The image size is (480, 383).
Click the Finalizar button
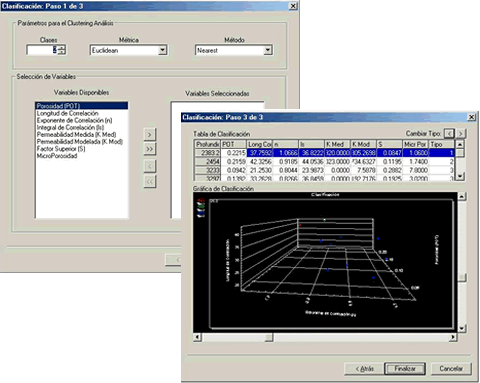[405, 369]
